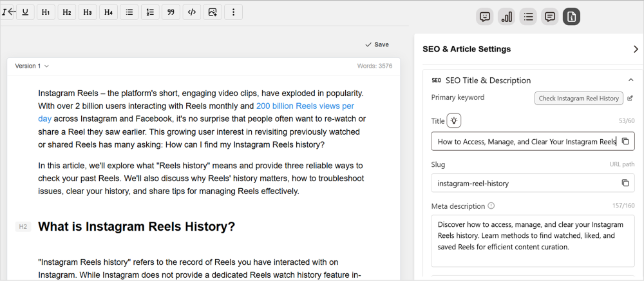Insert a bulleted list
The height and width of the screenshot is (281, 644).
click(129, 12)
